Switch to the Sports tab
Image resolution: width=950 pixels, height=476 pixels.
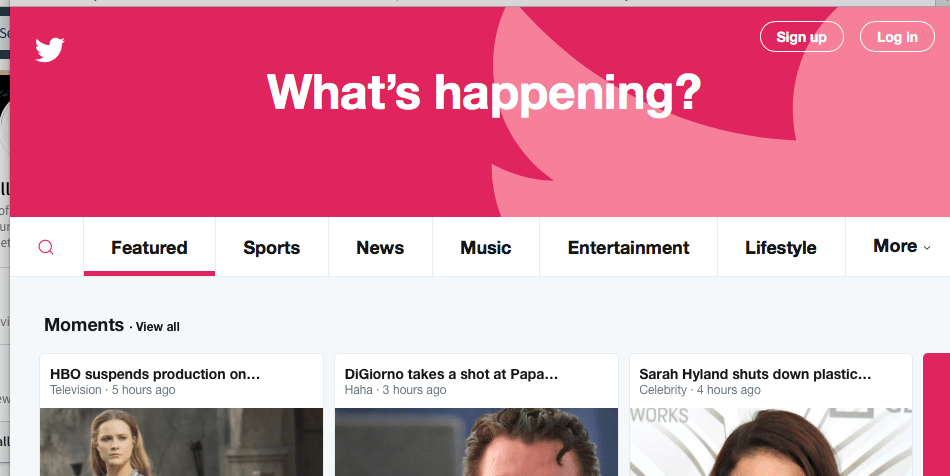click(x=271, y=247)
